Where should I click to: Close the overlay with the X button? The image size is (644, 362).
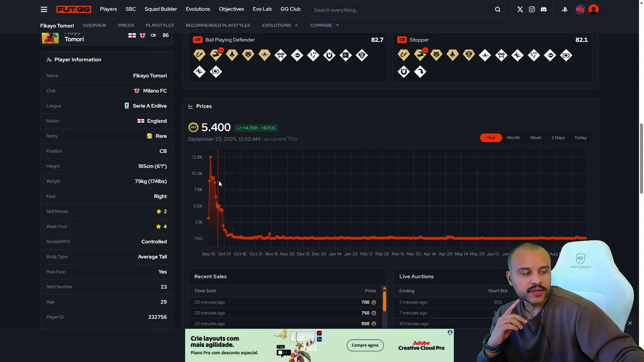point(630,323)
